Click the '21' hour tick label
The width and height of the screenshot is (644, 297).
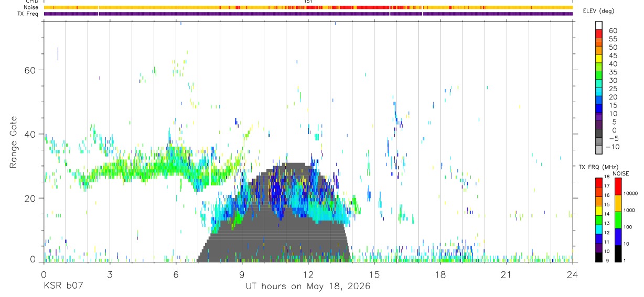tap(506, 274)
